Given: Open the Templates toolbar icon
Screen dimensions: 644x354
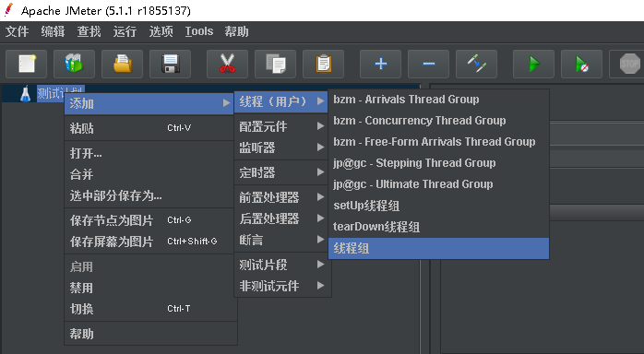Looking at the screenshot, I should click(75, 64).
